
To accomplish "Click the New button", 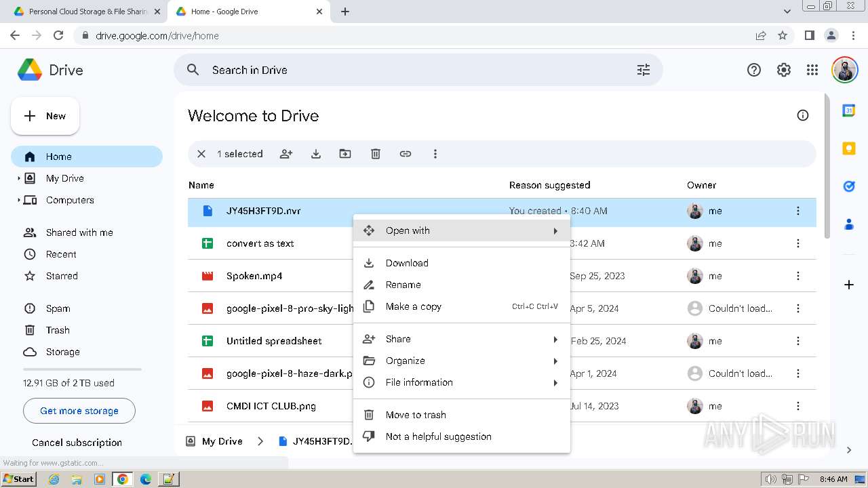I will [x=45, y=116].
